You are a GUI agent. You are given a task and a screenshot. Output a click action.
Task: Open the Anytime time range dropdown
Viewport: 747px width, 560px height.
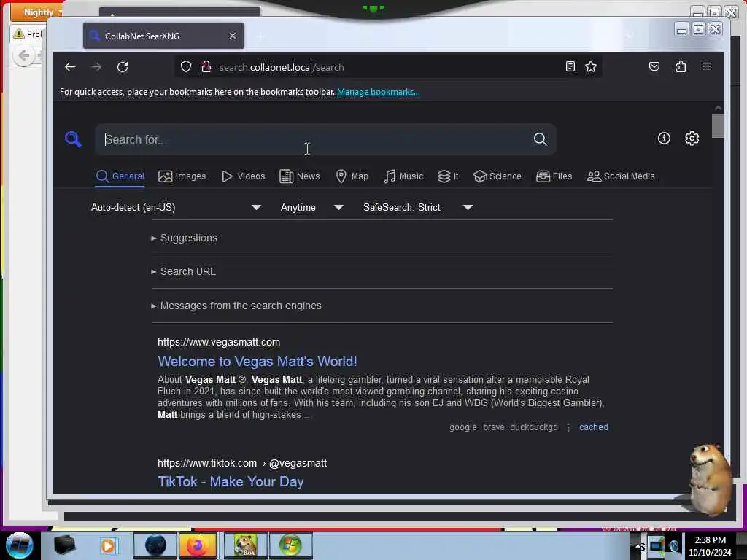click(312, 208)
